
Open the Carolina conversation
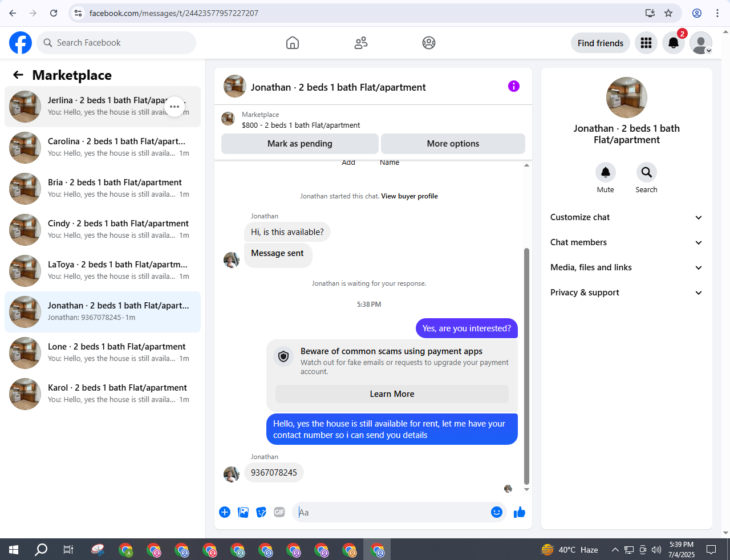(103, 148)
